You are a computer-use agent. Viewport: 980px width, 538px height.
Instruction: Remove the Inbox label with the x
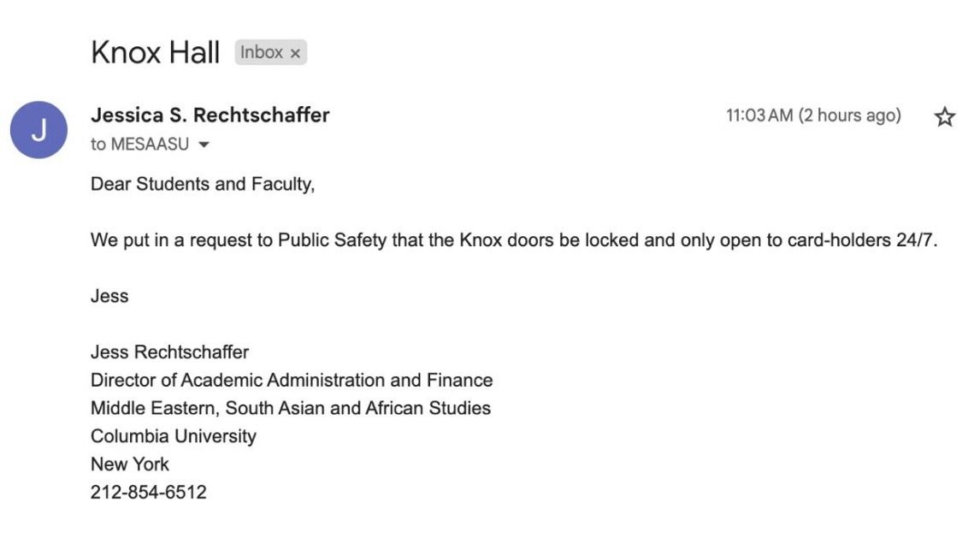coord(295,53)
